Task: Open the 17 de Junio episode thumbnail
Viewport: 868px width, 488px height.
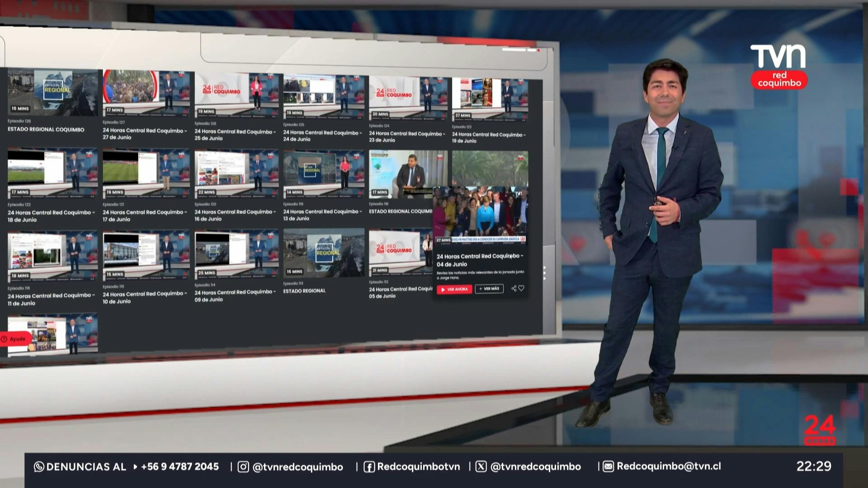Action: (146, 174)
